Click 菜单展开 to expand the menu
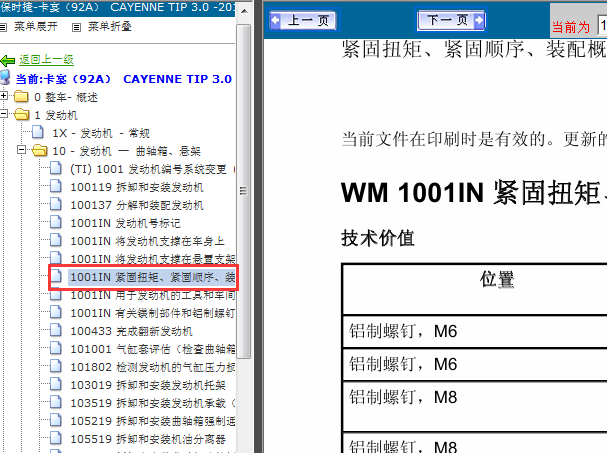607x453 pixels. pyautogui.click(x=36, y=26)
